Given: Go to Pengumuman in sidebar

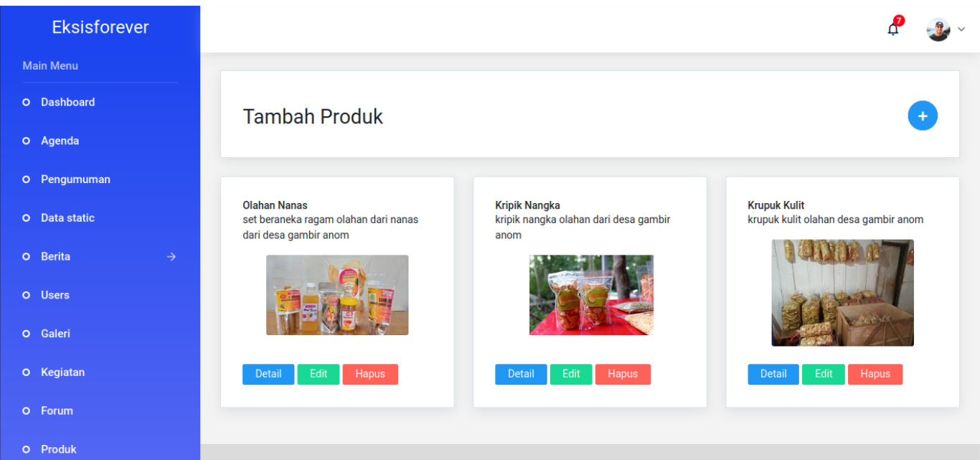Looking at the screenshot, I should [75, 179].
